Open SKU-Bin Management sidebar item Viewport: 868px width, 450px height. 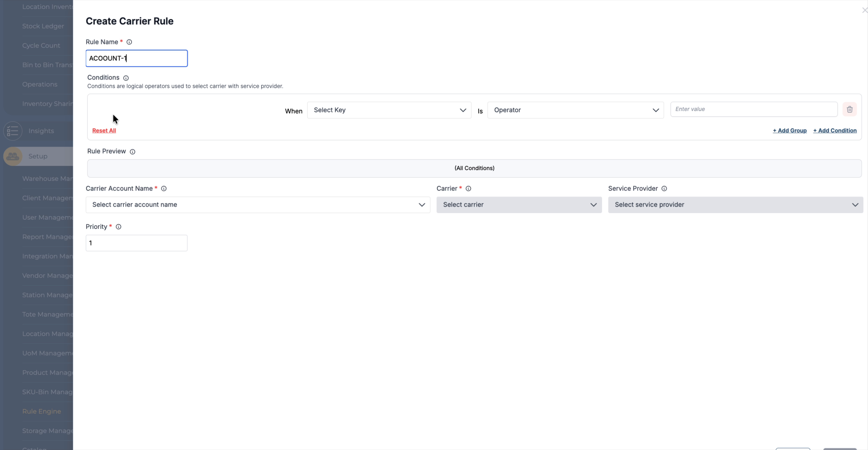click(47, 392)
